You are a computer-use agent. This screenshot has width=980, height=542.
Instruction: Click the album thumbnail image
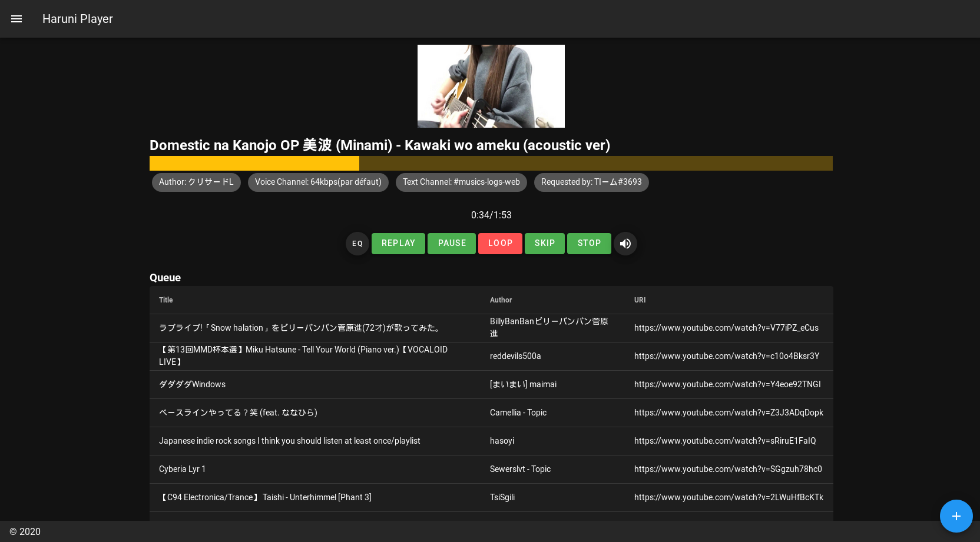click(491, 87)
